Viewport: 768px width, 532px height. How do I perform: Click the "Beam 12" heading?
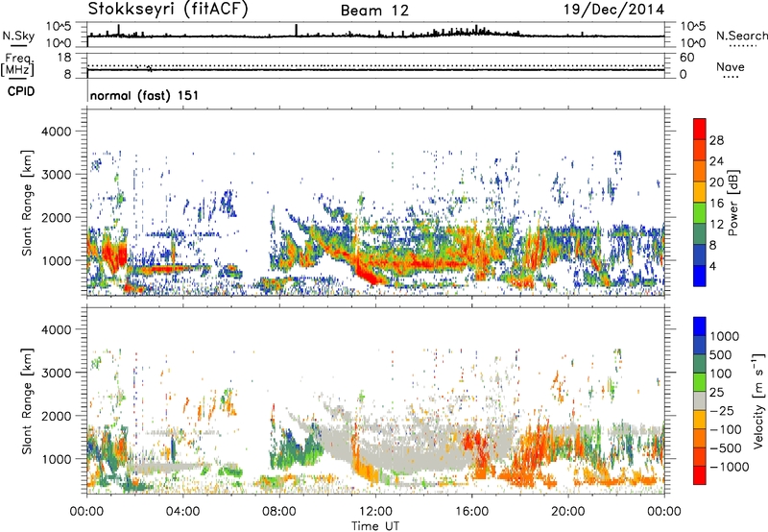(x=374, y=11)
